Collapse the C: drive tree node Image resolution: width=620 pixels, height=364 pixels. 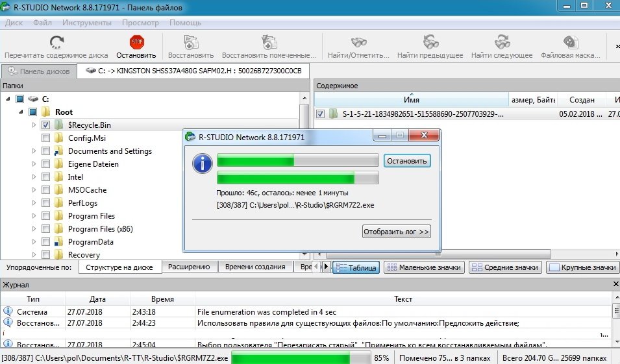point(8,99)
